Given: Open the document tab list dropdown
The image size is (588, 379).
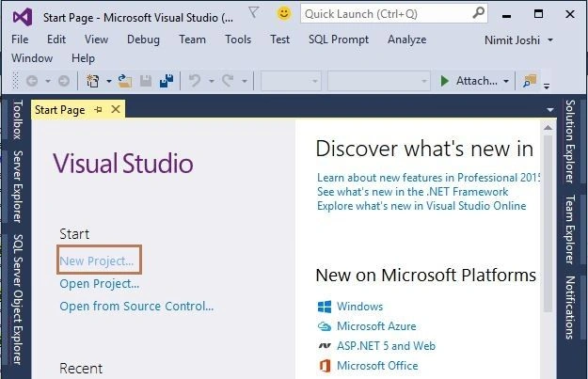Looking at the screenshot, I should pos(550,110).
